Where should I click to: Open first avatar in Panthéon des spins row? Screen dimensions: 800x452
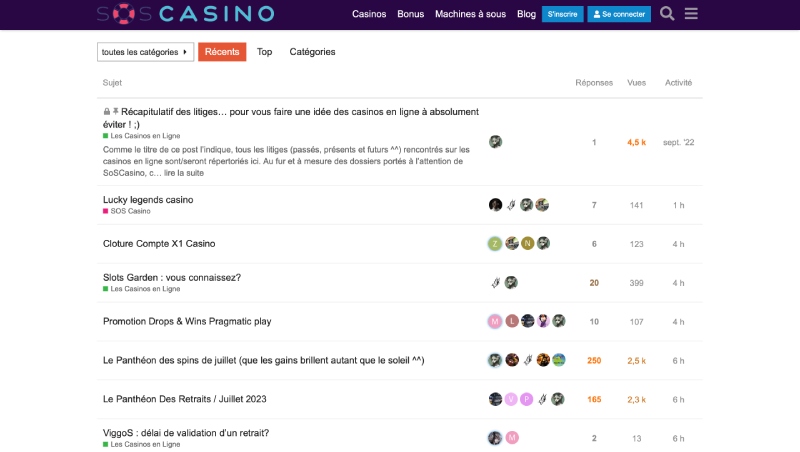pyautogui.click(x=494, y=360)
